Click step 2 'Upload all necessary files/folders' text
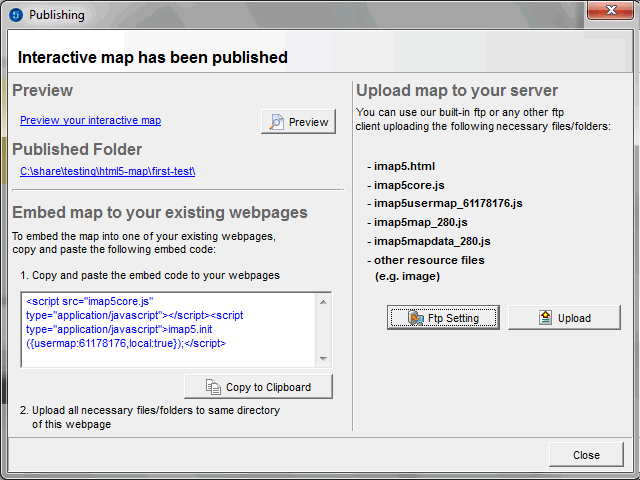The height and width of the screenshot is (480, 640). click(150, 417)
